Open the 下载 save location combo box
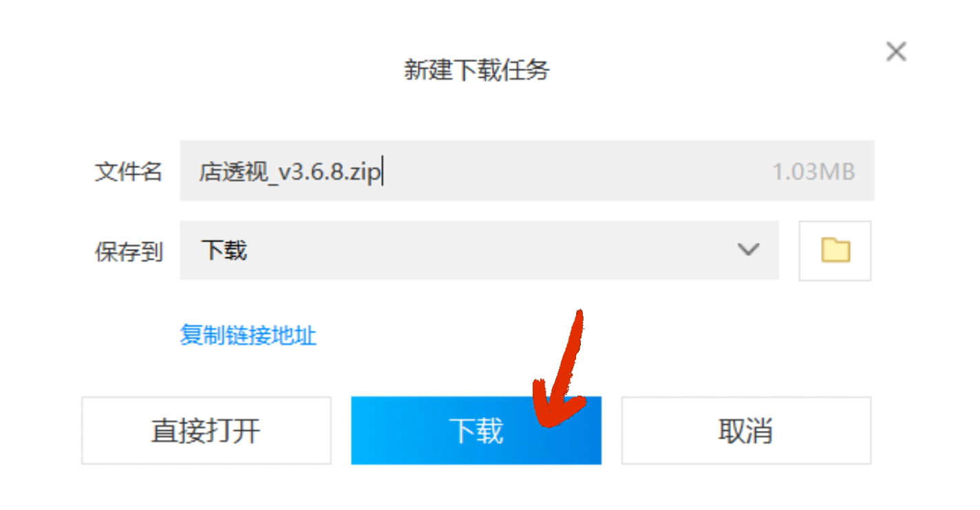 tap(479, 251)
